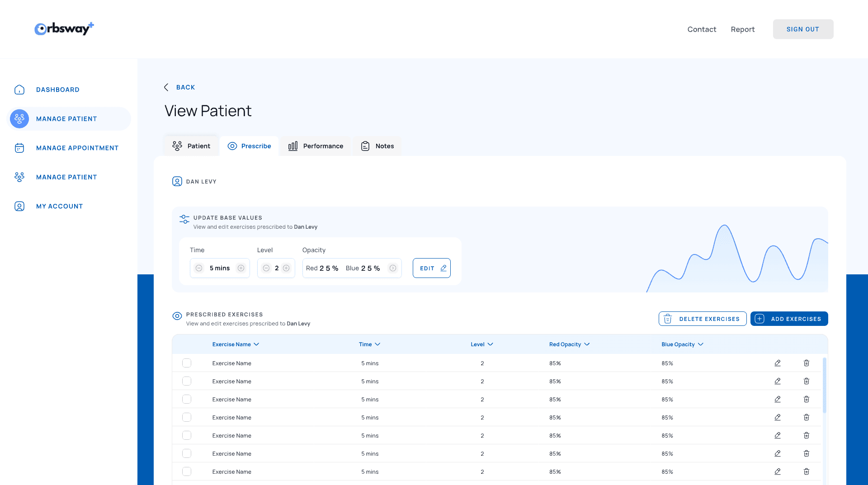This screenshot has width=868, height=485.
Task: Delete the first exercise row using trash icon
Action: (807, 363)
